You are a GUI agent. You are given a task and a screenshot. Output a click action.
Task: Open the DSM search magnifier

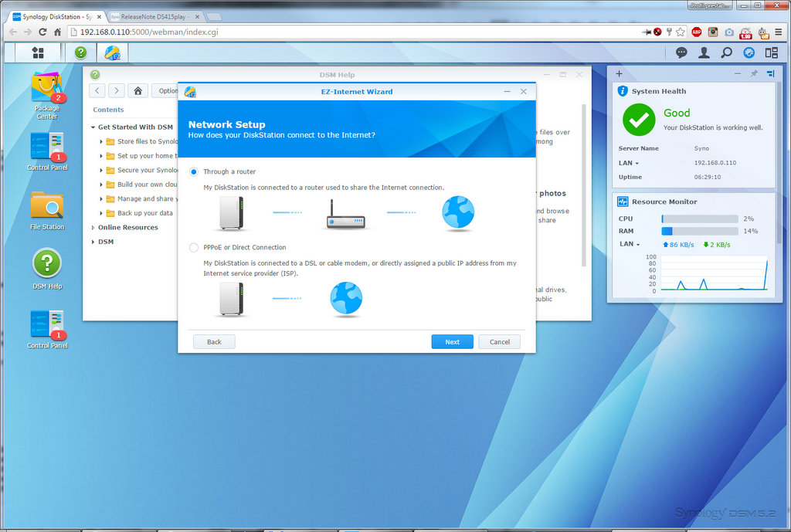726,53
